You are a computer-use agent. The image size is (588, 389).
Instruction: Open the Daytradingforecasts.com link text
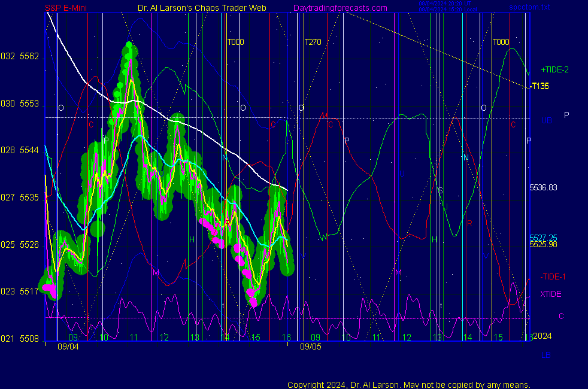coord(340,8)
